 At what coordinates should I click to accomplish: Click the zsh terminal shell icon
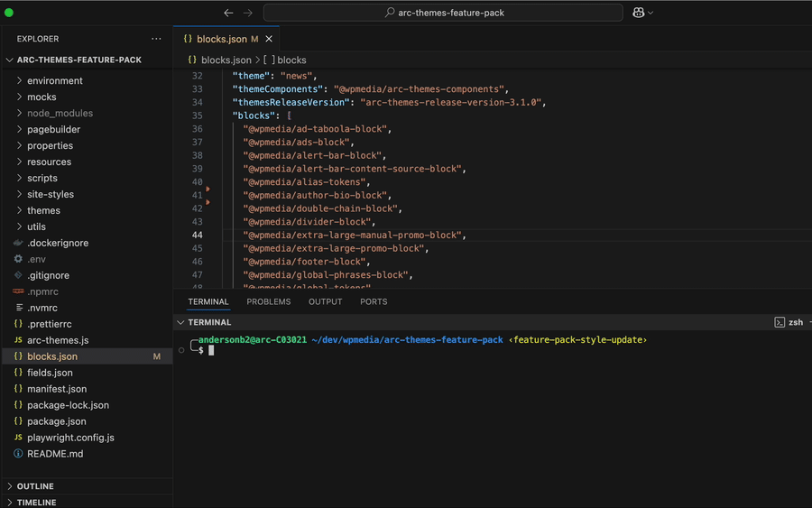click(x=780, y=323)
